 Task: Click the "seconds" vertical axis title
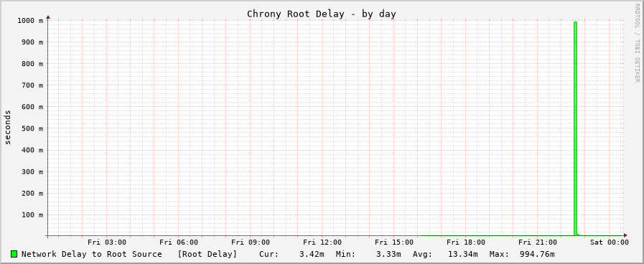[x=8, y=127]
